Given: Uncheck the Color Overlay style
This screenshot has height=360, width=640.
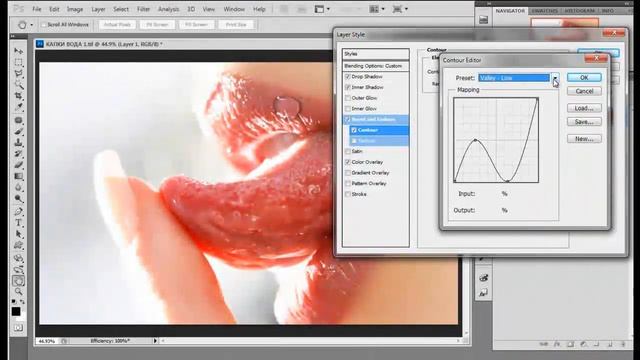Looking at the screenshot, I should click(348, 162).
